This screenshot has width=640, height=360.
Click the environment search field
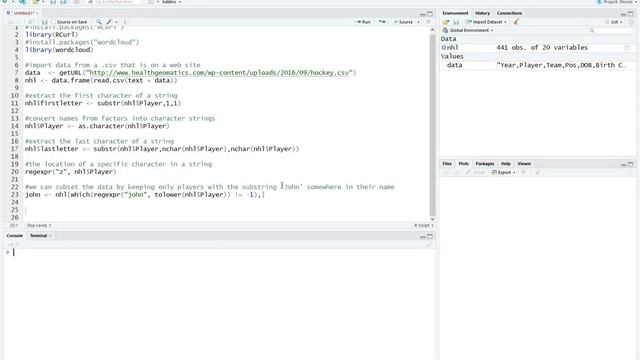(x=610, y=31)
